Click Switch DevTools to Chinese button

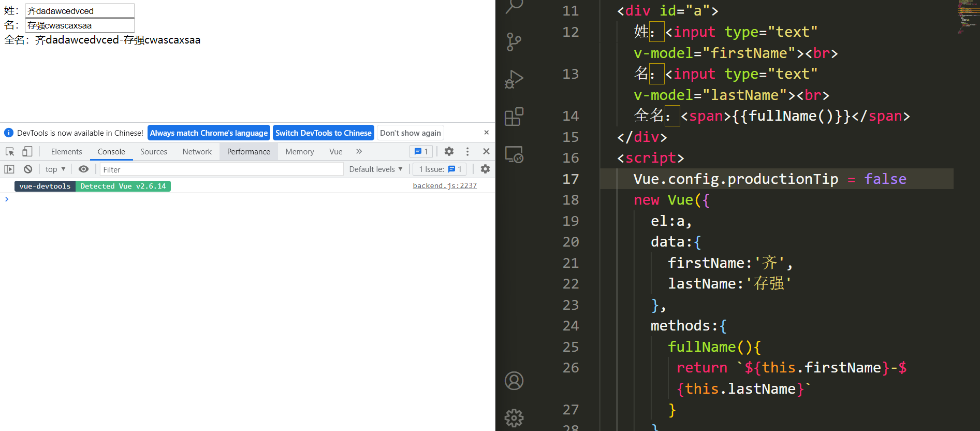tap(324, 133)
